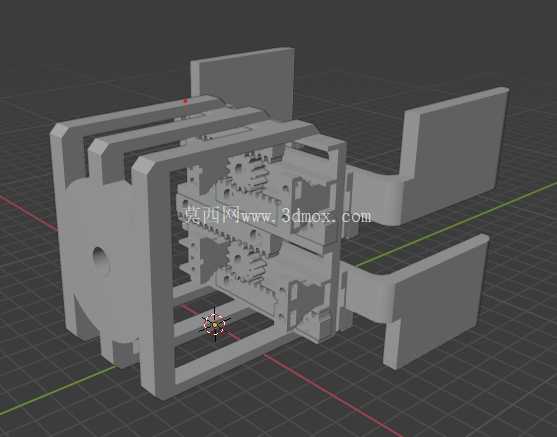The height and width of the screenshot is (437, 557).
Task: Click the round hole in the side disc
Action: tap(101, 260)
